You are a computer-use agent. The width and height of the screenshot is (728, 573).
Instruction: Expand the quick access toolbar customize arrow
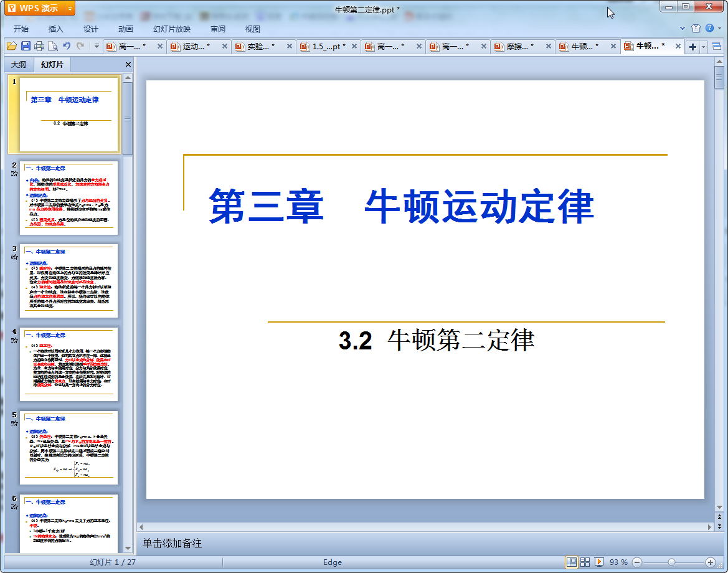(97, 46)
